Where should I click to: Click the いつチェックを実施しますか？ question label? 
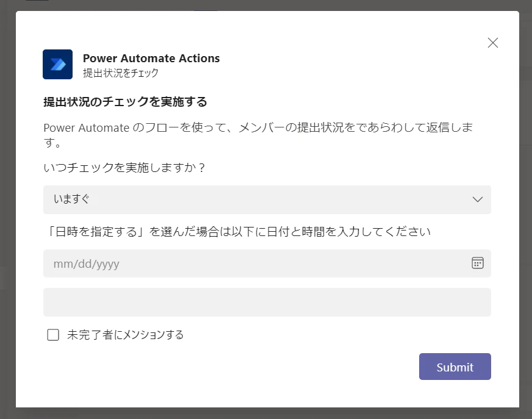click(124, 168)
